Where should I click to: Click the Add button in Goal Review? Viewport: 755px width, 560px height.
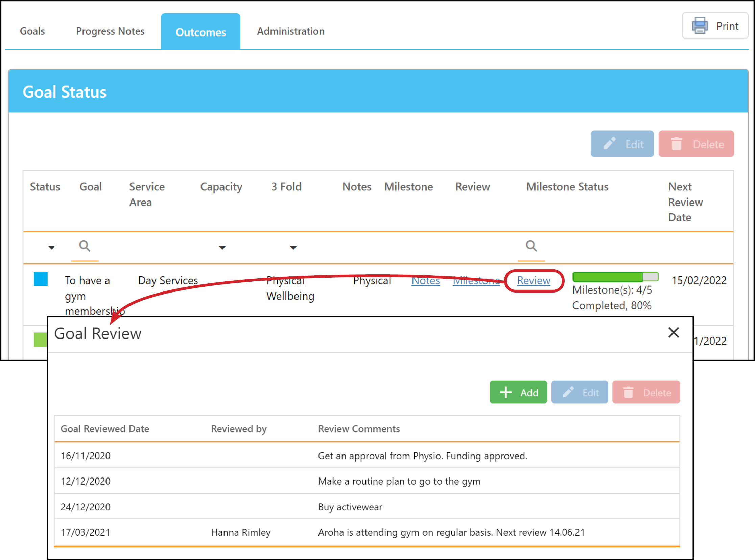pos(518,392)
